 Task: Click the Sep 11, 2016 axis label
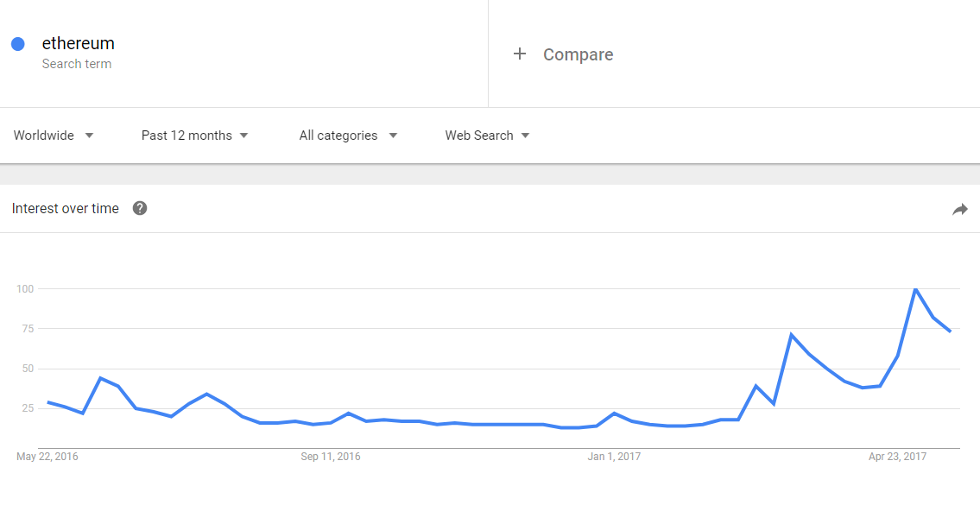coord(331,457)
